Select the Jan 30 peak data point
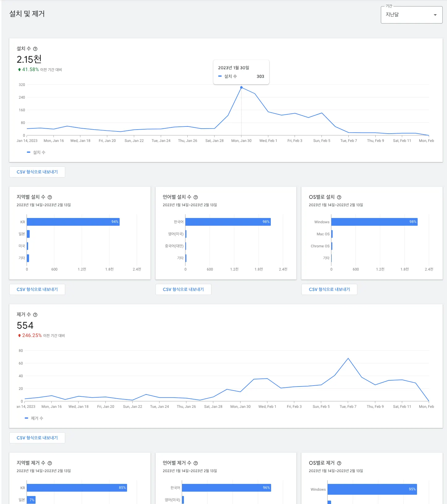 241,88
